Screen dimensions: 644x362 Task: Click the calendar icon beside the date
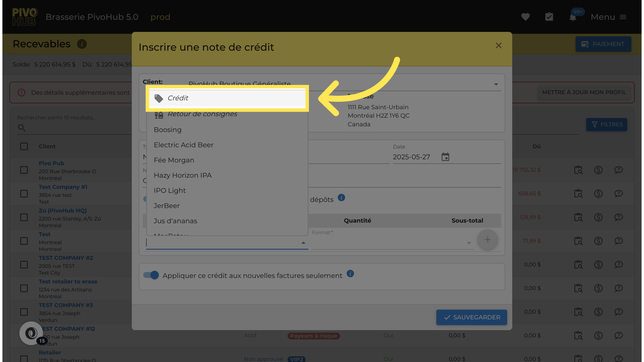click(x=445, y=157)
